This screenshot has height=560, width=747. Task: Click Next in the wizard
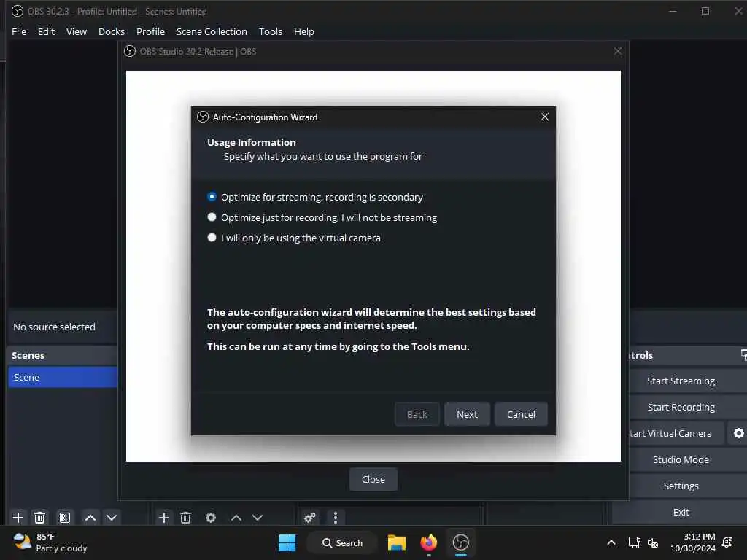(467, 414)
